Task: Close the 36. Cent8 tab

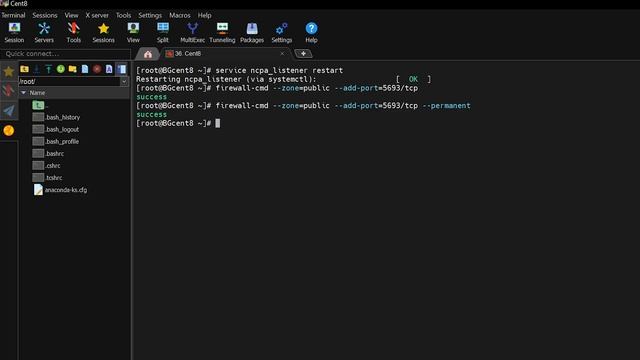Action: click(x=282, y=53)
